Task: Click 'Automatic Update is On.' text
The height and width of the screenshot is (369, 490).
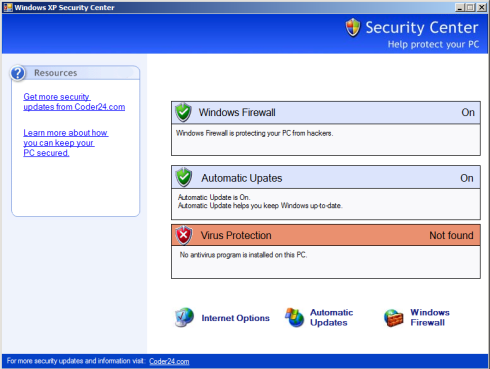Action: (x=214, y=197)
